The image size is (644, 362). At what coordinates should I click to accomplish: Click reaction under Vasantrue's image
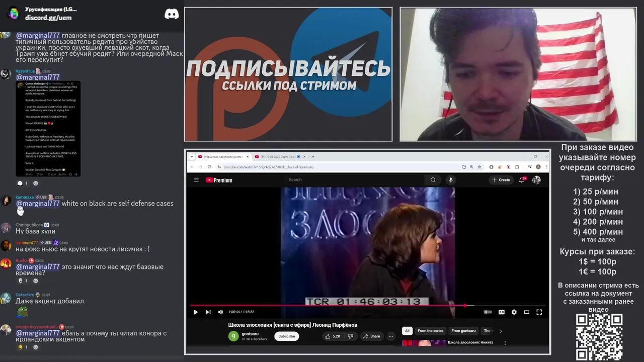(23, 183)
